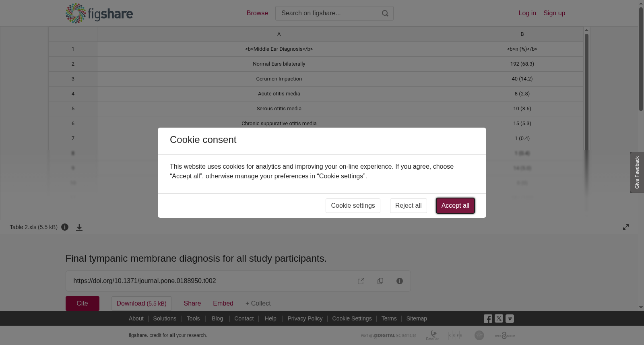Click the search magnifier icon
The width and height of the screenshot is (644, 345).
(x=385, y=13)
